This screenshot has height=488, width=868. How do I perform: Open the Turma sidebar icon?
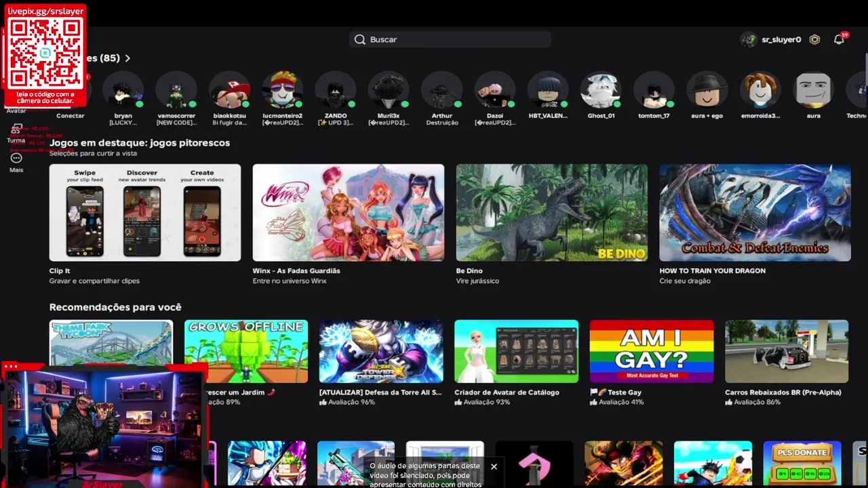coord(16,129)
